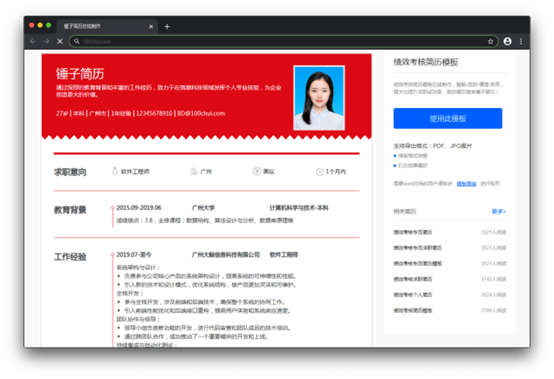
Task: Click the clock icon beside 1个月内
Action: [319, 172]
